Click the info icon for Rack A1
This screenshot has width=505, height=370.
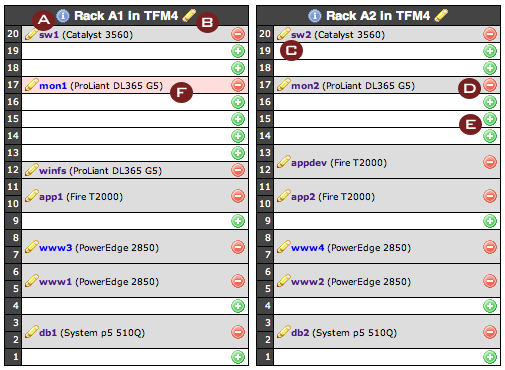point(63,16)
